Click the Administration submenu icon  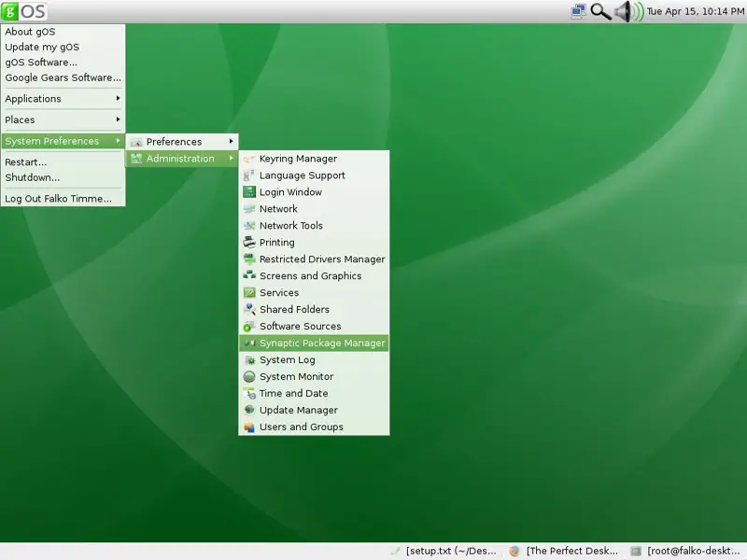click(x=136, y=158)
